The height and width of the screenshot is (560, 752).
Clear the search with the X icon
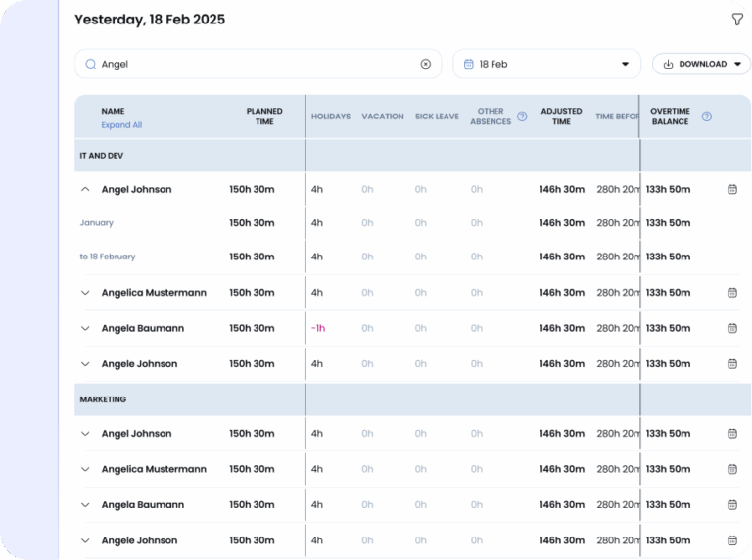pos(425,64)
